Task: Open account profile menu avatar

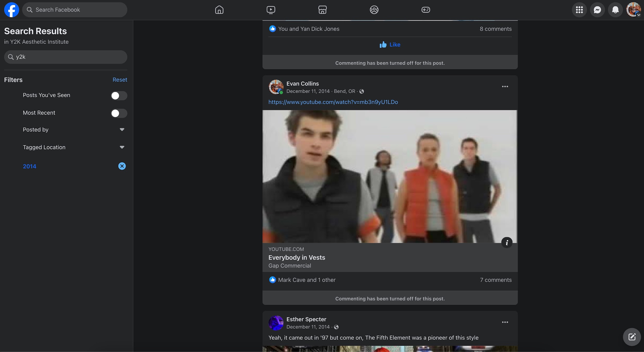Action: coord(633,10)
